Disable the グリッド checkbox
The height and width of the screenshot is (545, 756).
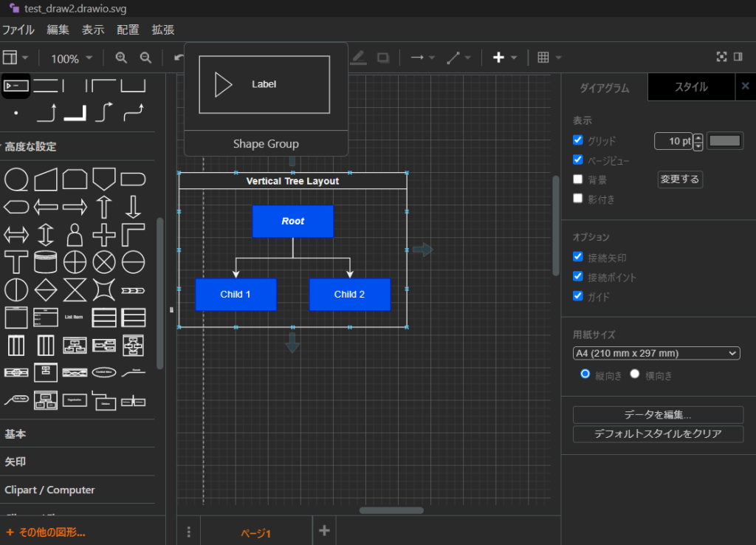578,140
